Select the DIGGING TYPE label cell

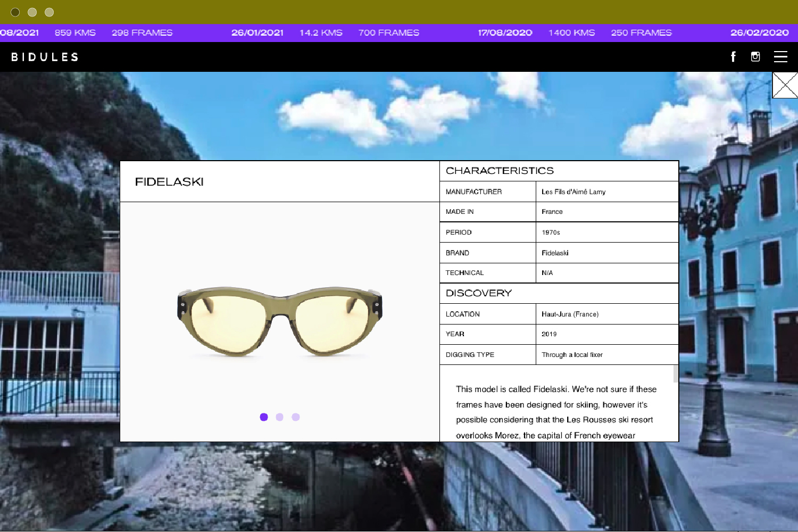click(488, 355)
